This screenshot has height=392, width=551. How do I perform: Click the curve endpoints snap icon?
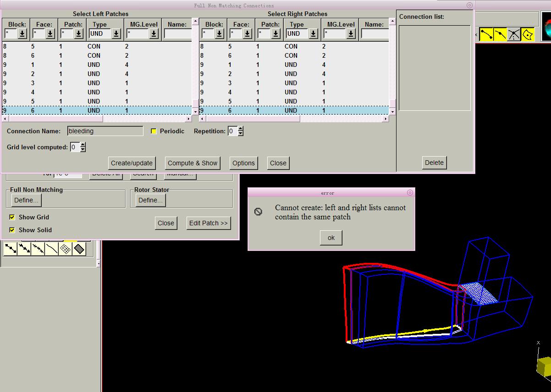pos(486,34)
